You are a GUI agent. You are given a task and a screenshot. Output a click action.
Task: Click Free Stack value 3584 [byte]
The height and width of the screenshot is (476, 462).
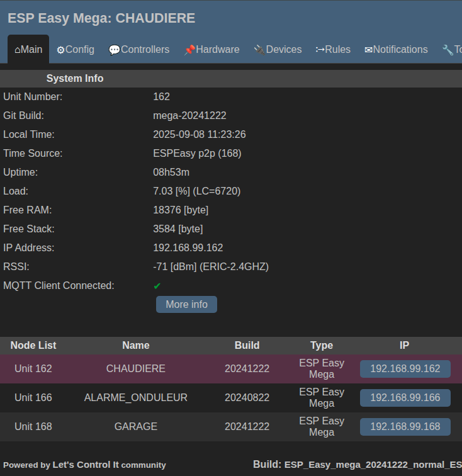click(x=178, y=229)
